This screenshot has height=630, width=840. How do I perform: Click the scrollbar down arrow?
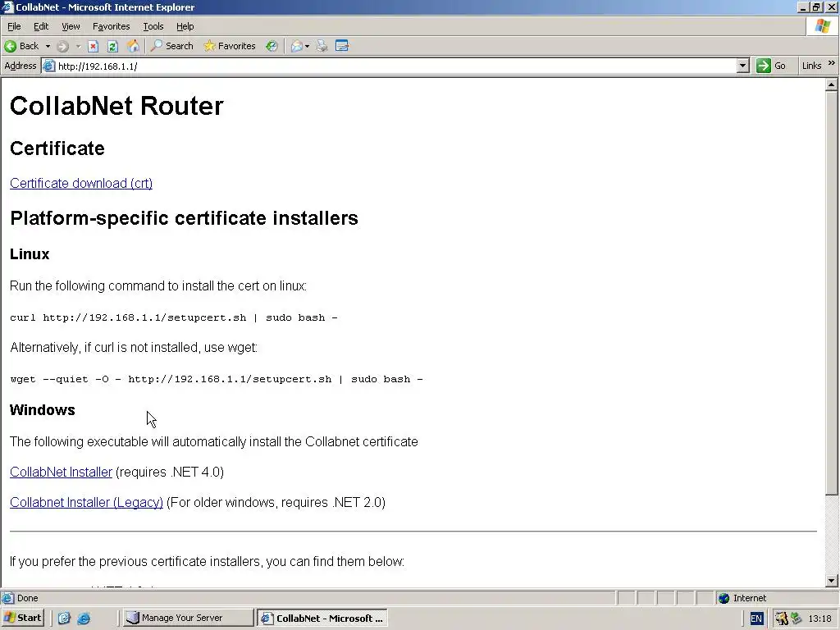[831, 580]
